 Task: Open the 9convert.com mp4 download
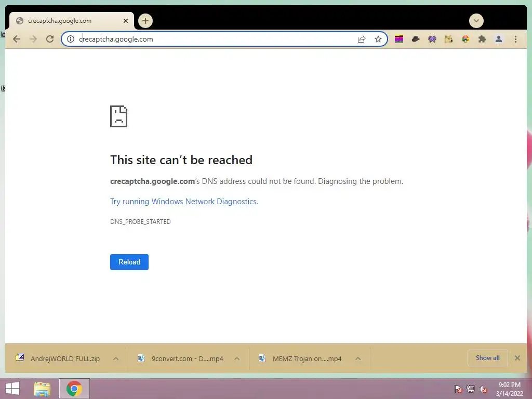180,358
